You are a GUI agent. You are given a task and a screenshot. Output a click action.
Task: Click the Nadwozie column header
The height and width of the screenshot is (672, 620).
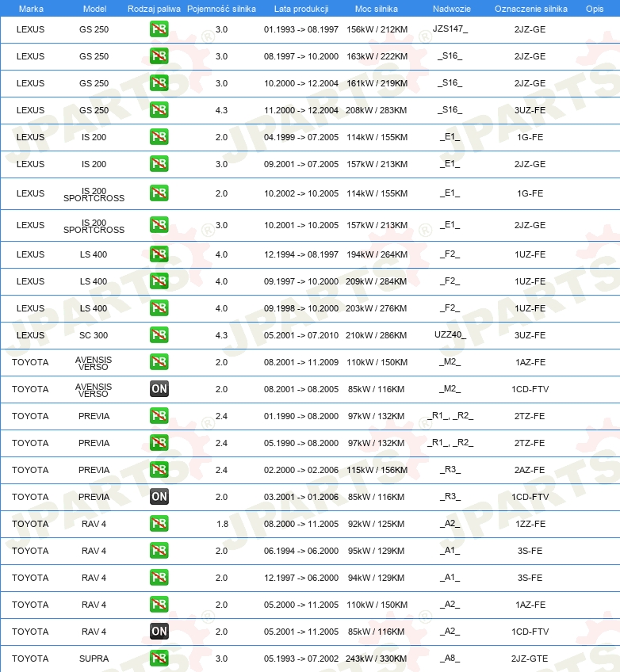click(451, 9)
